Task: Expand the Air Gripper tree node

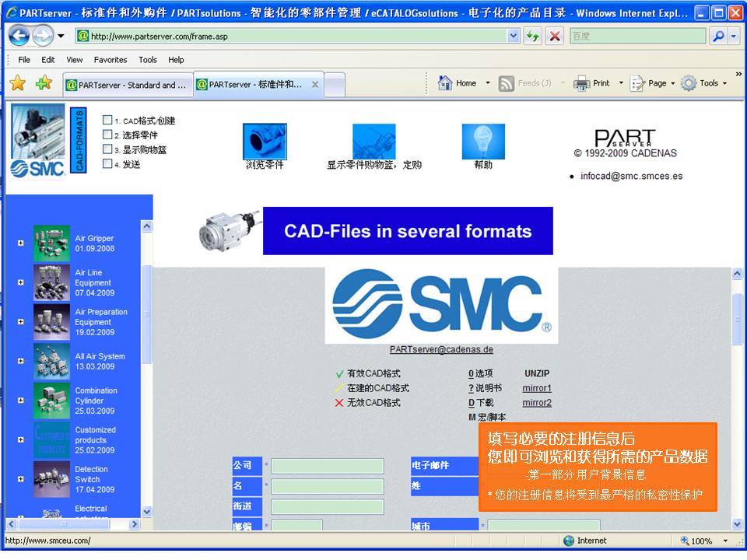Action: (20, 243)
